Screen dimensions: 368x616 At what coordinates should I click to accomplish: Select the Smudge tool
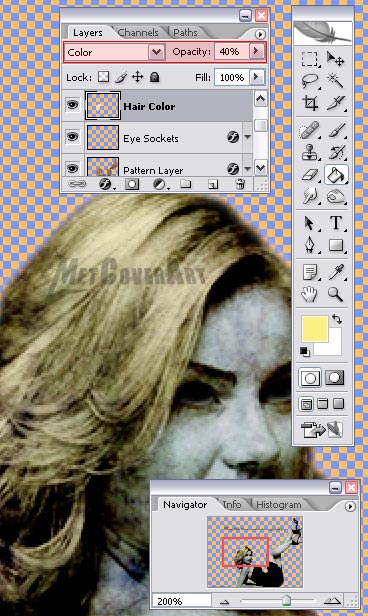(310, 196)
